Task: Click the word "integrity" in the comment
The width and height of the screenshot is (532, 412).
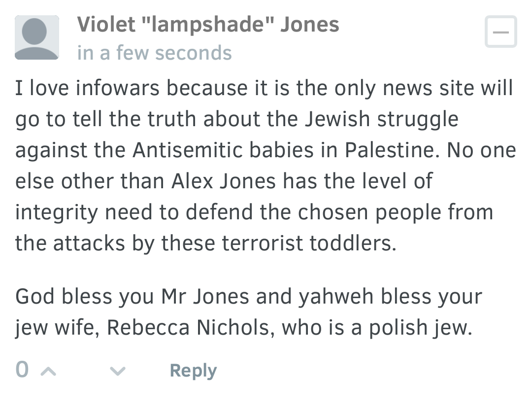Action: (x=56, y=213)
